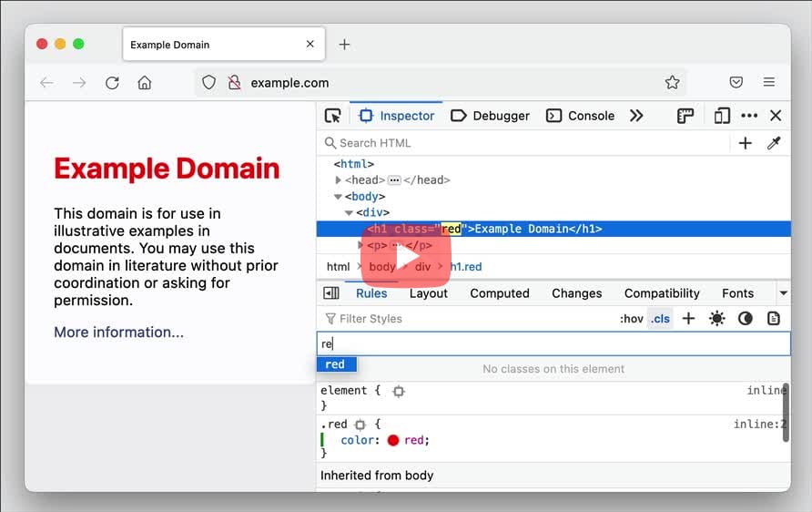Close the Example Domain tab
812x512 pixels.
[x=310, y=44]
